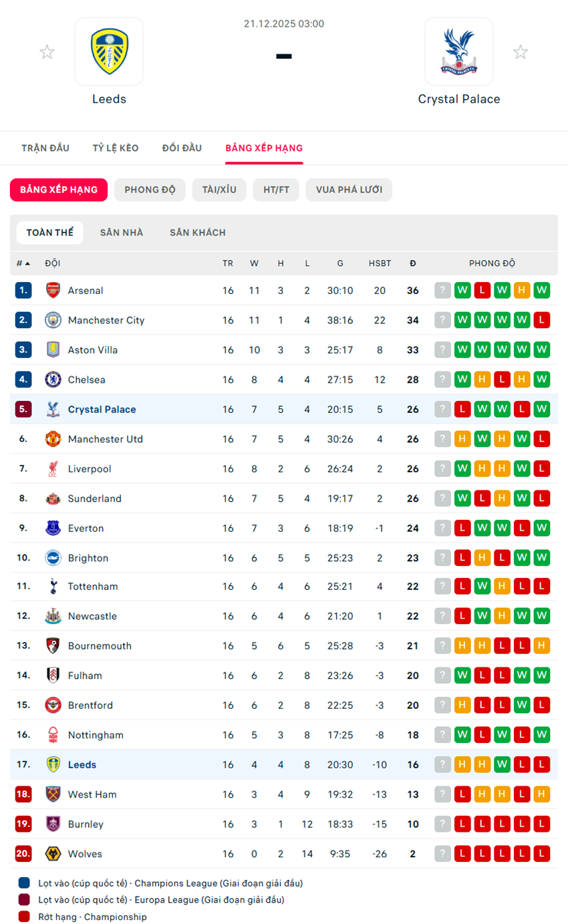Switch to the TỶ LỆ KÈO tab

[x=116, y=148]
